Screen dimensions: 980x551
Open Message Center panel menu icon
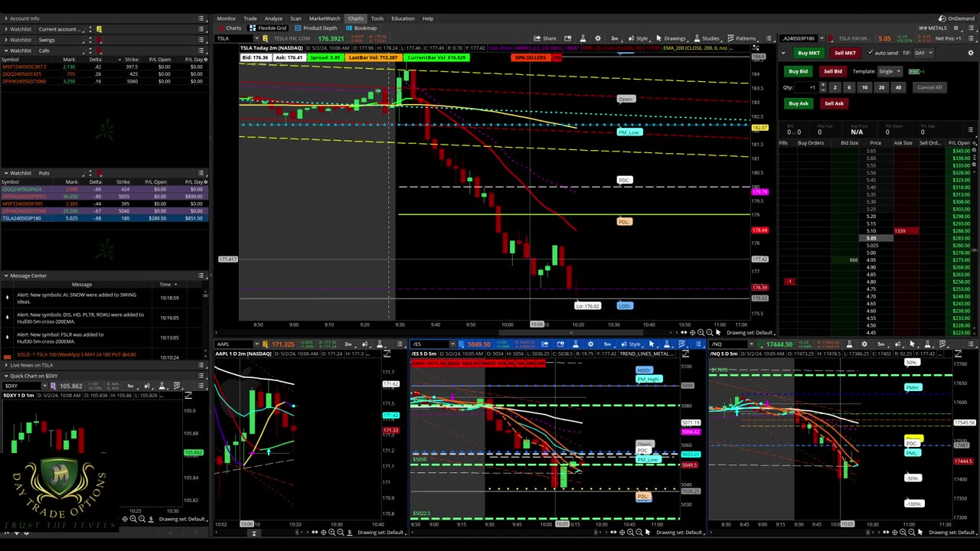click(x=201, y=275)
